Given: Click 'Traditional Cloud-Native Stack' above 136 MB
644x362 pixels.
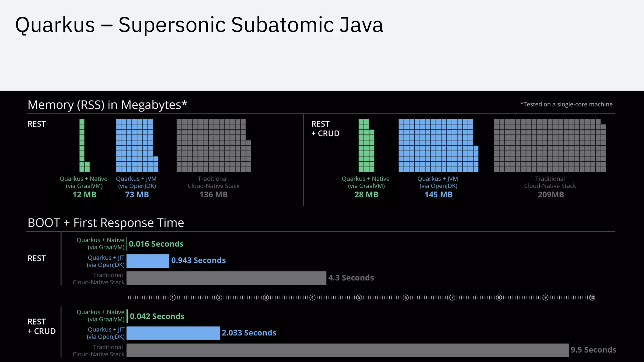Looking at the screenshot, I should [x=214, y=182].
